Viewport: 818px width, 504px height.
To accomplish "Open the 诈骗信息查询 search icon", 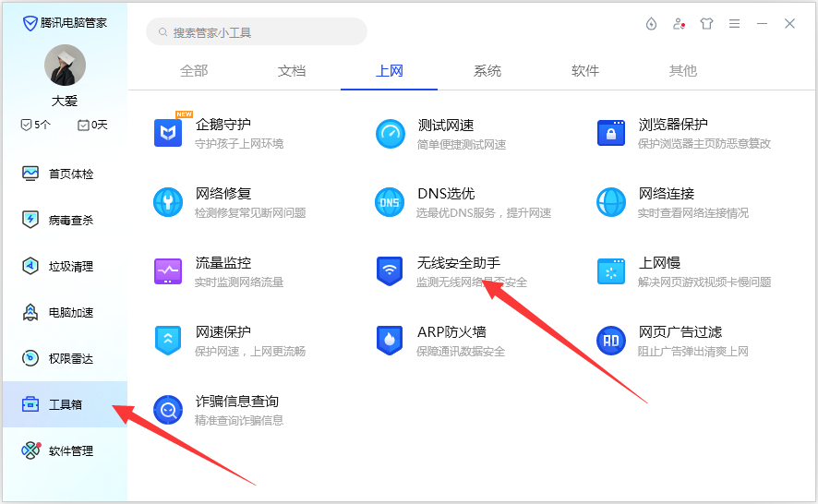I will coord(168,410).
